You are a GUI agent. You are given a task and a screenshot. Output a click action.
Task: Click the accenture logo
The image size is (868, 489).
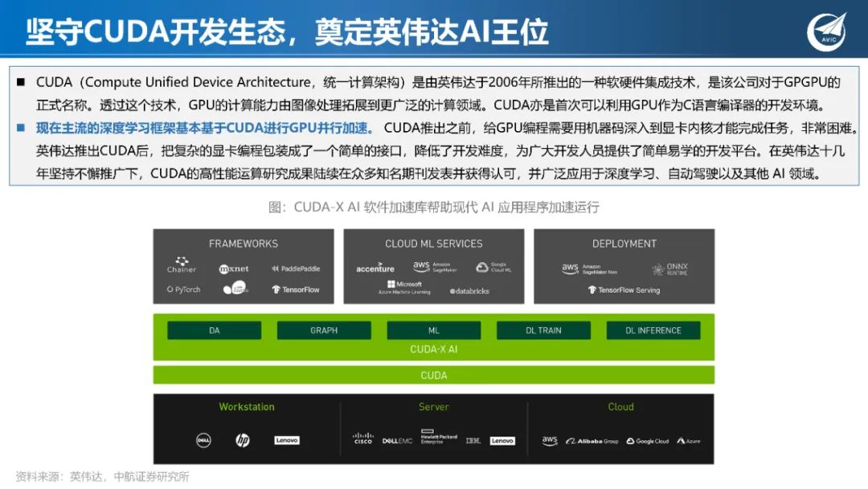pyautogui.click(x=375, y=268)
